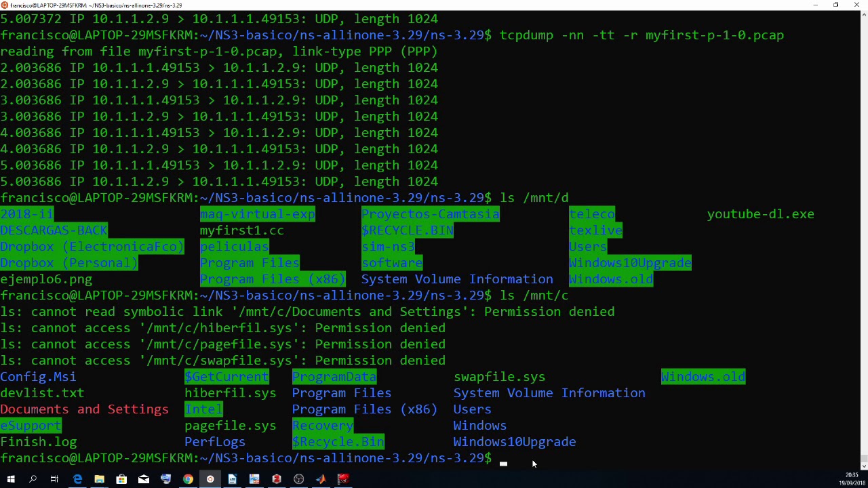Click 'Windows10Upgrade' in /mnt/c listing
868x488 pixels.
[515, 442]
